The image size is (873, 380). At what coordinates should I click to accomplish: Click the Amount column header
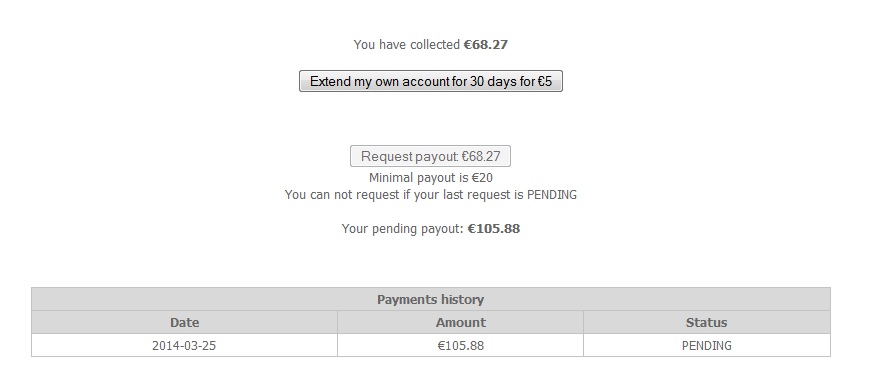[x=460, y=323]
